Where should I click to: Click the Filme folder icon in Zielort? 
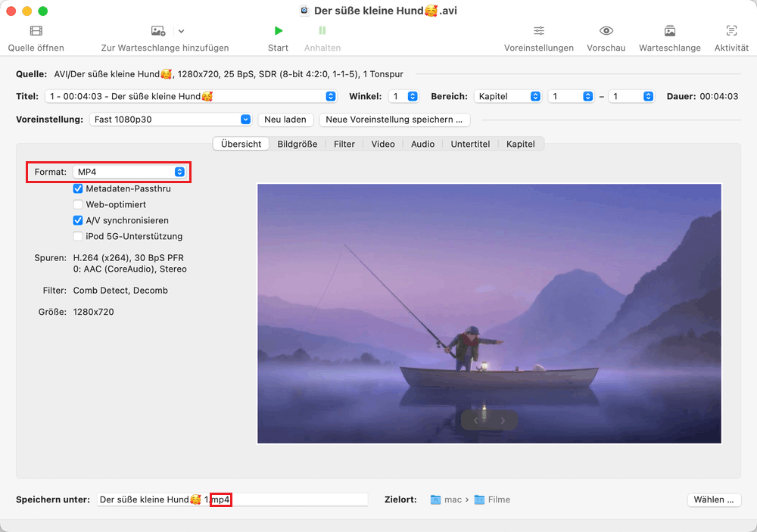pos(479,499)
